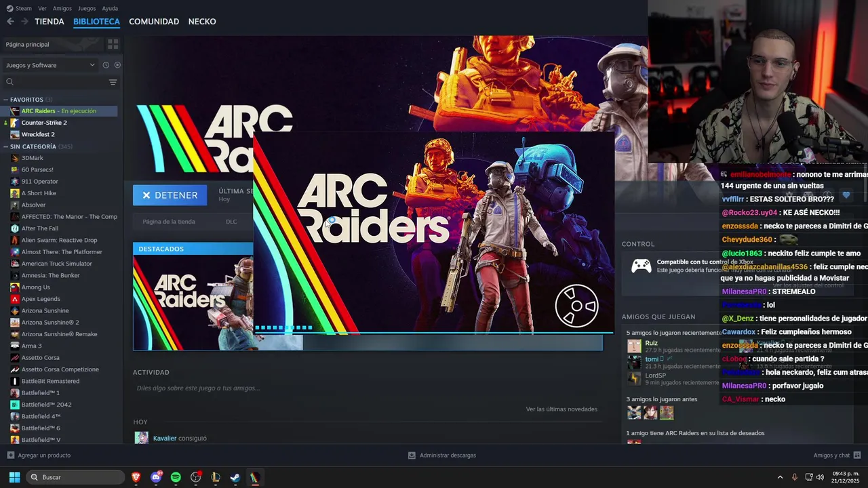Open Brave browser from the taskbar

click(136, 477)
